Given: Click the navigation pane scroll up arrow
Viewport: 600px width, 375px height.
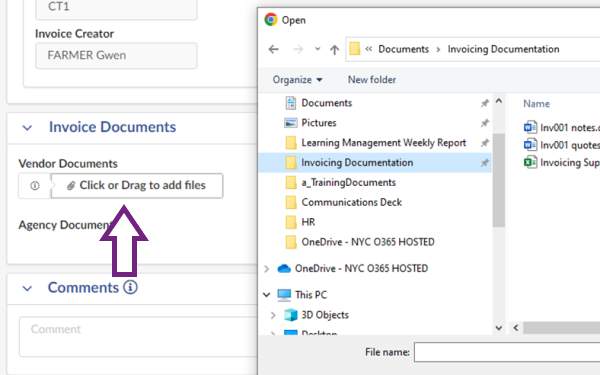Looking at the screenshot, I should (499, 101).
